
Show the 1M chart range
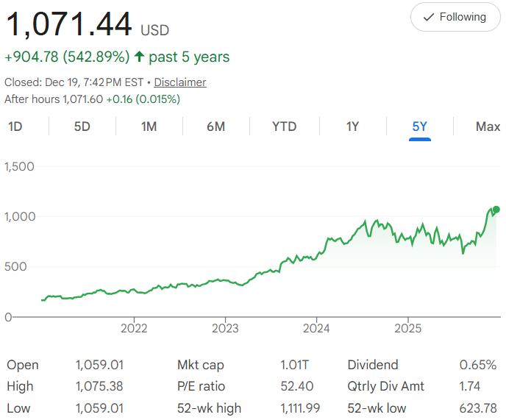tap(149, 127)
